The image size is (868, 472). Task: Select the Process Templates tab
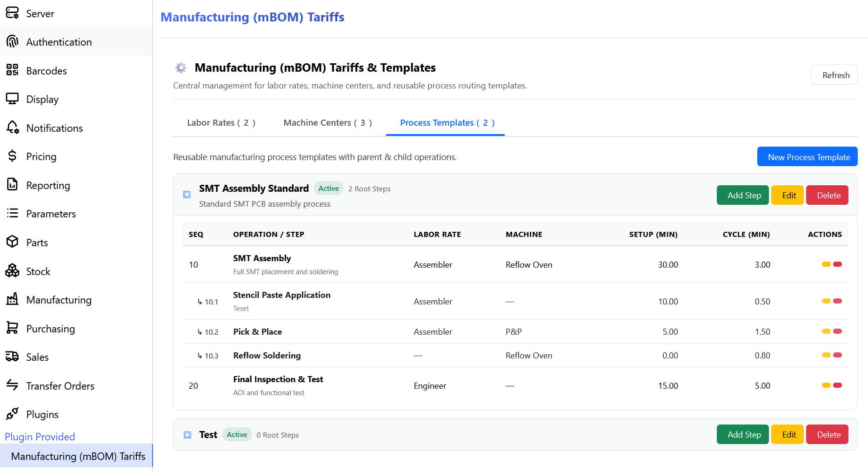(x=445, y=123)
